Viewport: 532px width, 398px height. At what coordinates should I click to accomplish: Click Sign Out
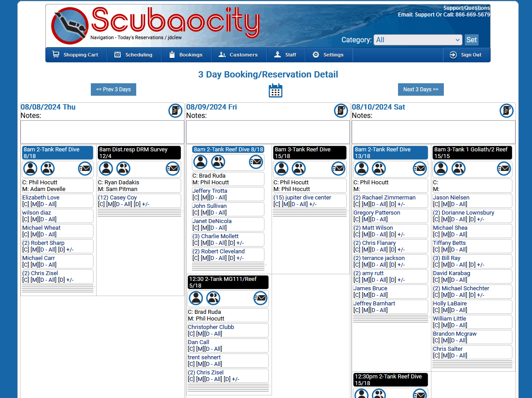[466, 55]
